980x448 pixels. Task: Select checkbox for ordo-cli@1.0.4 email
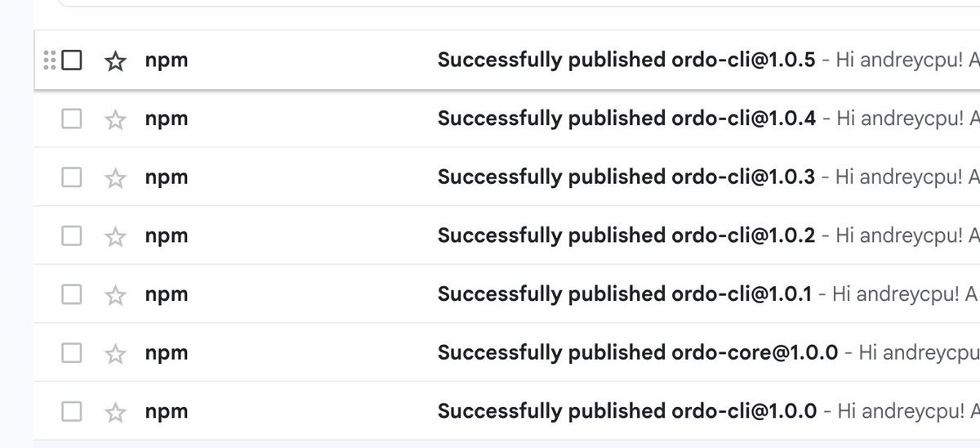click(72, 119)
